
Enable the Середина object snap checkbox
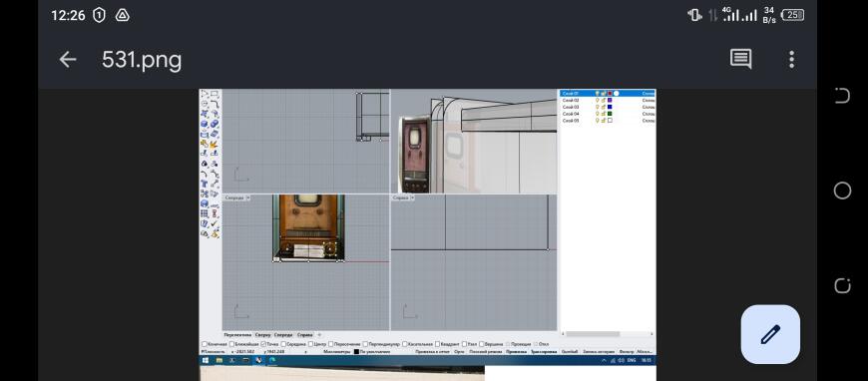click(x=283, y=344)
